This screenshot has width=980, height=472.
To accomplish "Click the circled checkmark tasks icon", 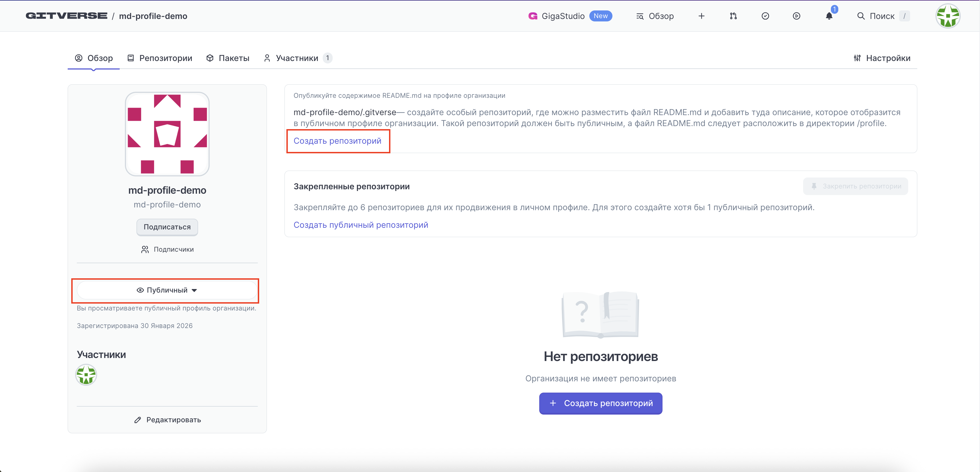I will click(765, 16).
